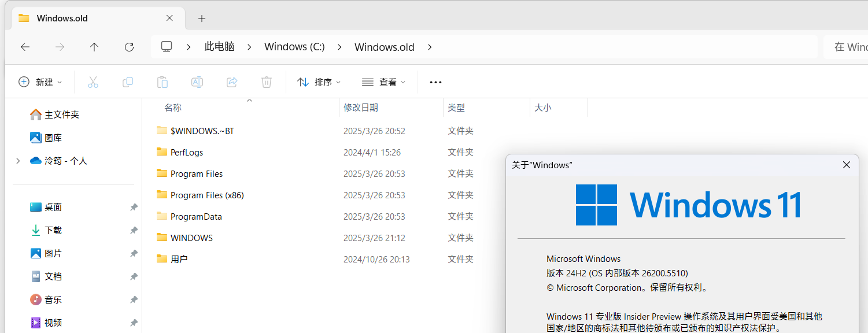Click the Paste clipboard icon
This screenshot has width=868, height=333.
tap(162, 82)
